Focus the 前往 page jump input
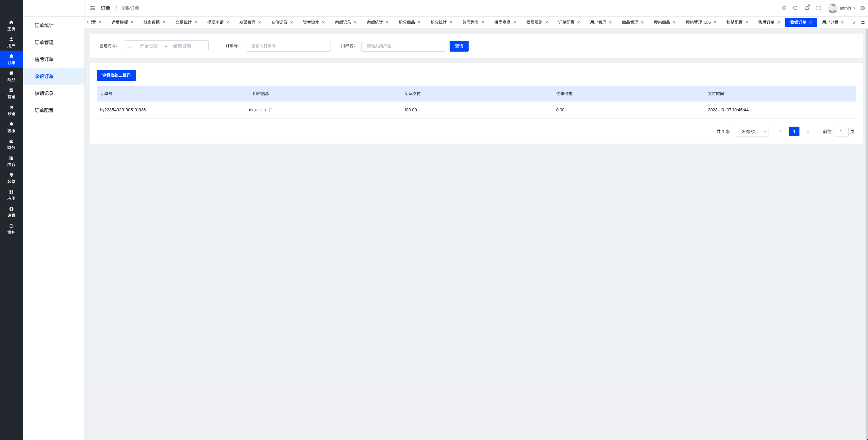The width and height of the screenshot is (868, 440). click(x=841, y=132)
